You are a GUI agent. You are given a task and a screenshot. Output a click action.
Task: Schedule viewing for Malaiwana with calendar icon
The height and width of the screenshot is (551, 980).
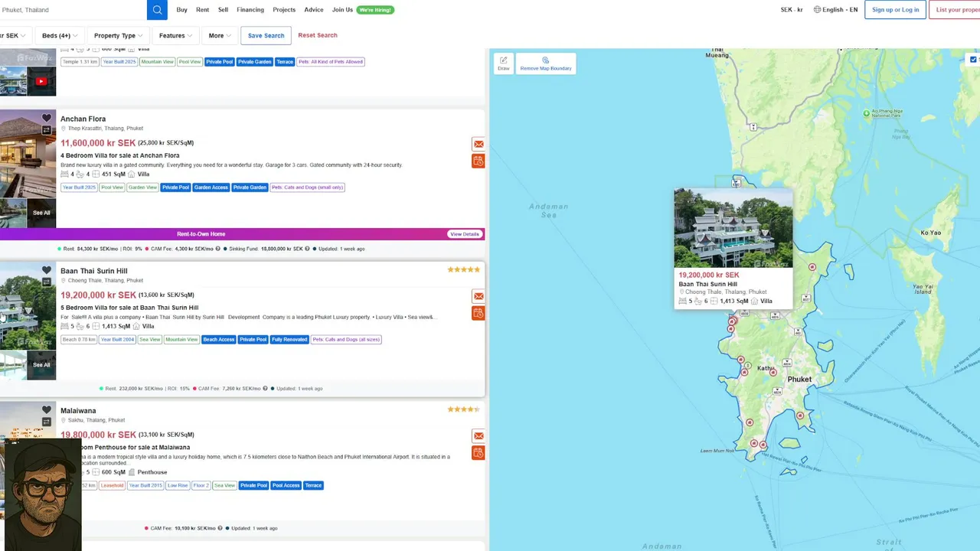479,453
